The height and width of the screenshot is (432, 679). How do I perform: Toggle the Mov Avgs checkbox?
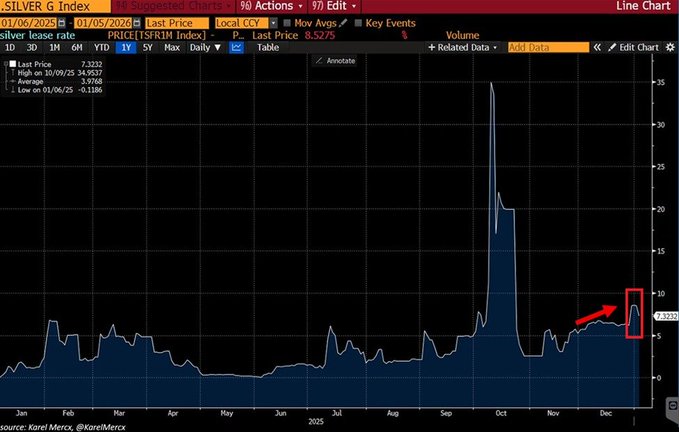(288, 21)
